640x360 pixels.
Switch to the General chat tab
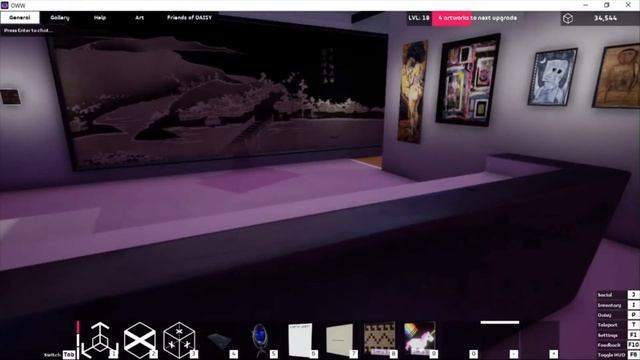[x=20, y=18]
